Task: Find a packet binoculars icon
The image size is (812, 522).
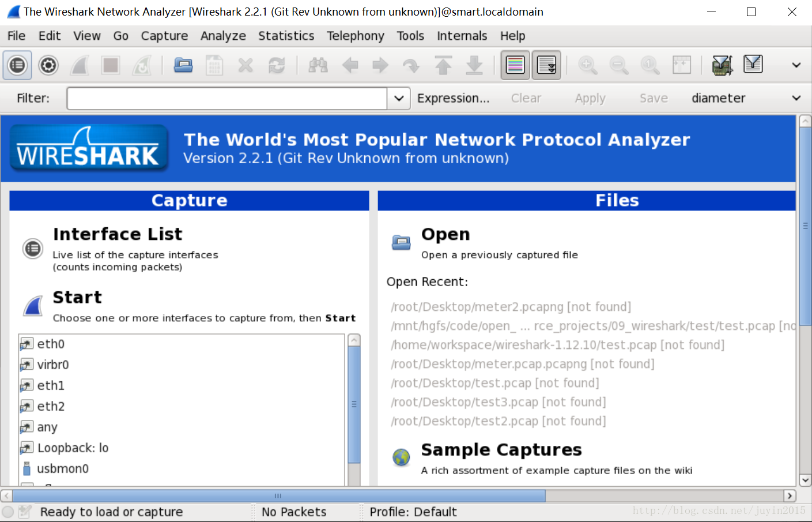Action: [318, 65]
